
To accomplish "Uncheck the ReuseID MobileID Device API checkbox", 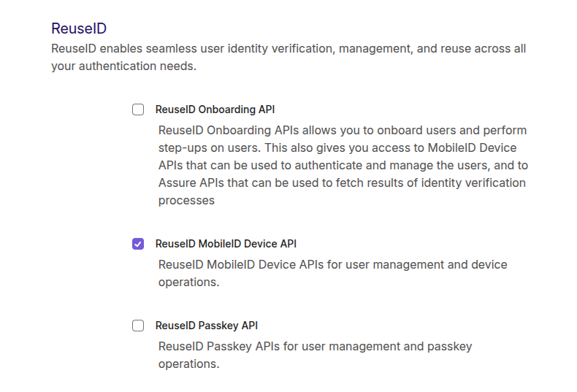I will [x=138, y=244].
